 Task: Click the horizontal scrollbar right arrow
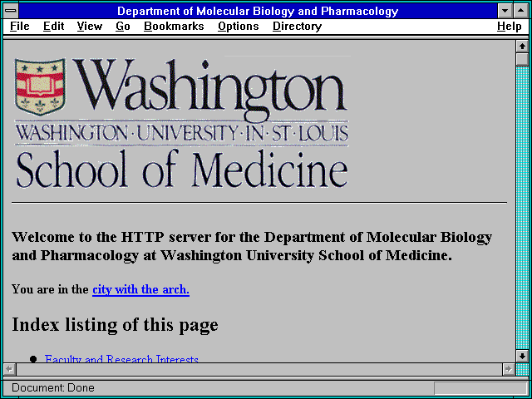pyautogui.click(x=508, y=369)
